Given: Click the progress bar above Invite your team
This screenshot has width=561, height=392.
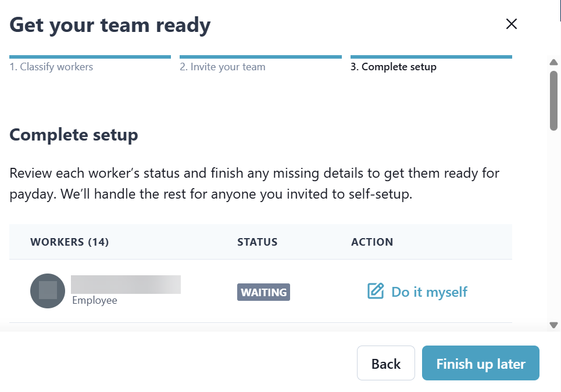Looking at the screenshot, I should (260, 57).
